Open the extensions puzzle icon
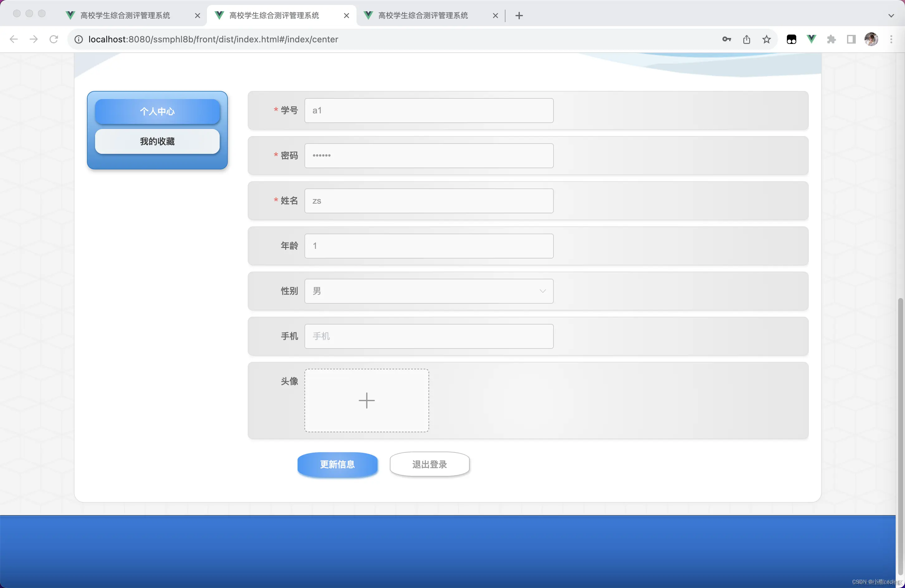 coord(832,39)
